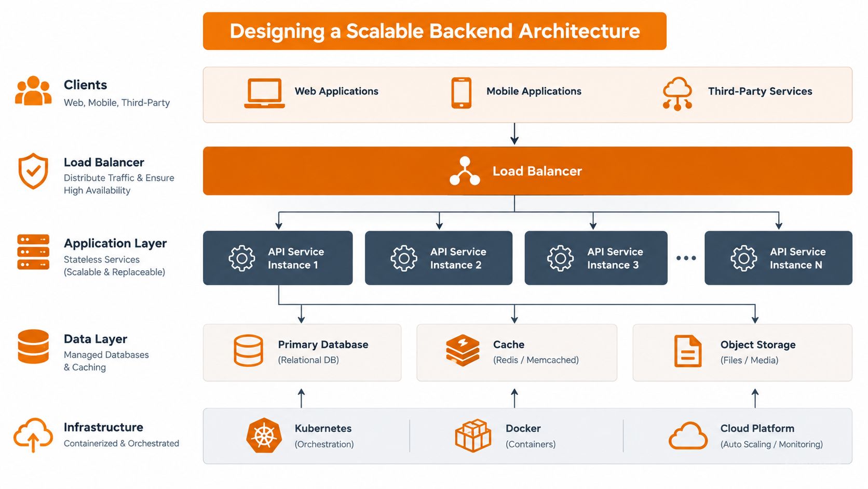Click the Cache layered lightning icon
The width and height of the screenshot is (868, 489).
[x=463, y=351]
